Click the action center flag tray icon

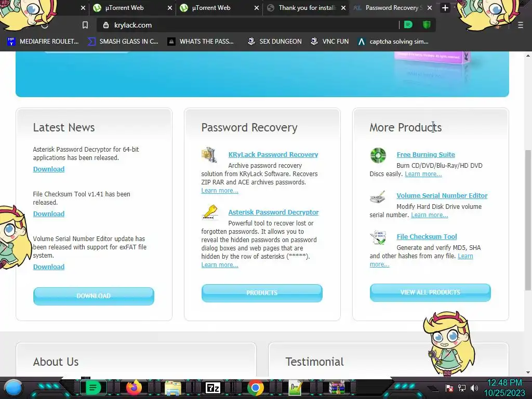pos(449,388)
